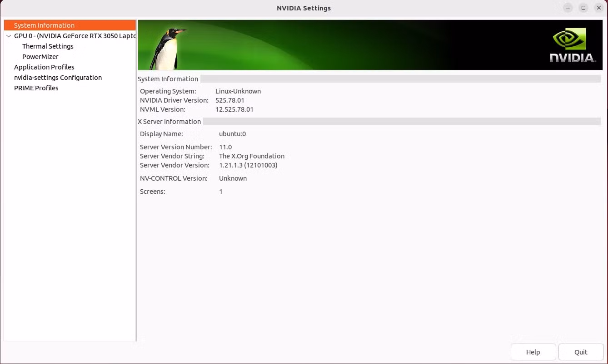
Task: Click The X.Org Foundation vendor string
Action: click(252, 156)
